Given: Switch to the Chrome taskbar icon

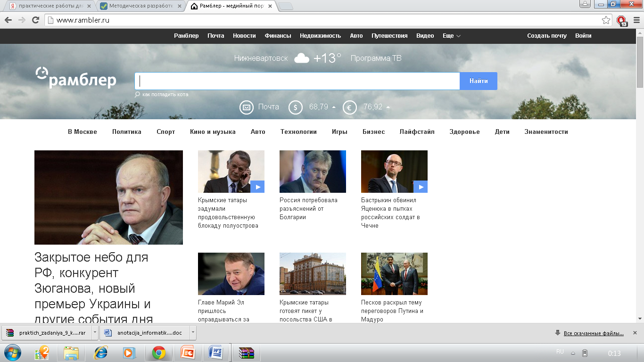Looking at the screenshot, I should (x=159, y=353).
